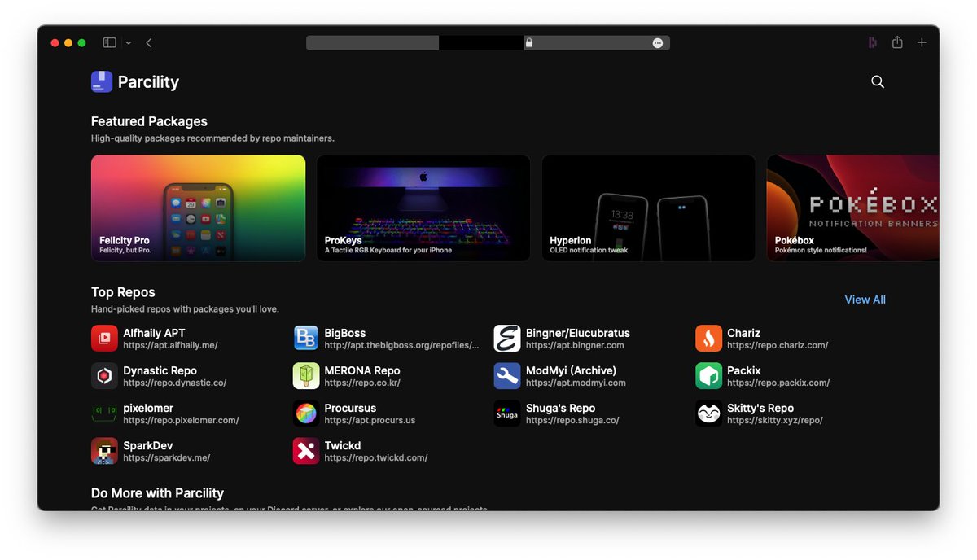Viewport: 977px width, 560px height.
Task: Click the Featured Packages heading
Action: [x=149, y=121]
